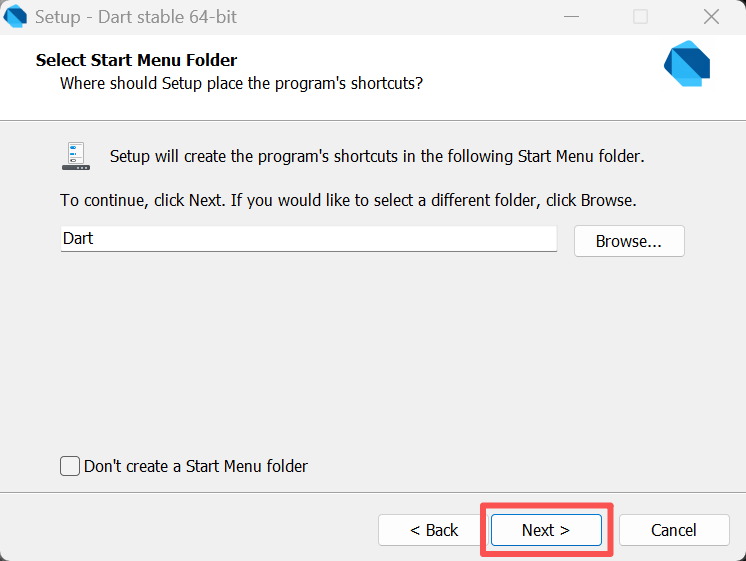Open the Browse folder dialog
The image size is (746, 561).
pyautogui.click(x=629, y=241)
